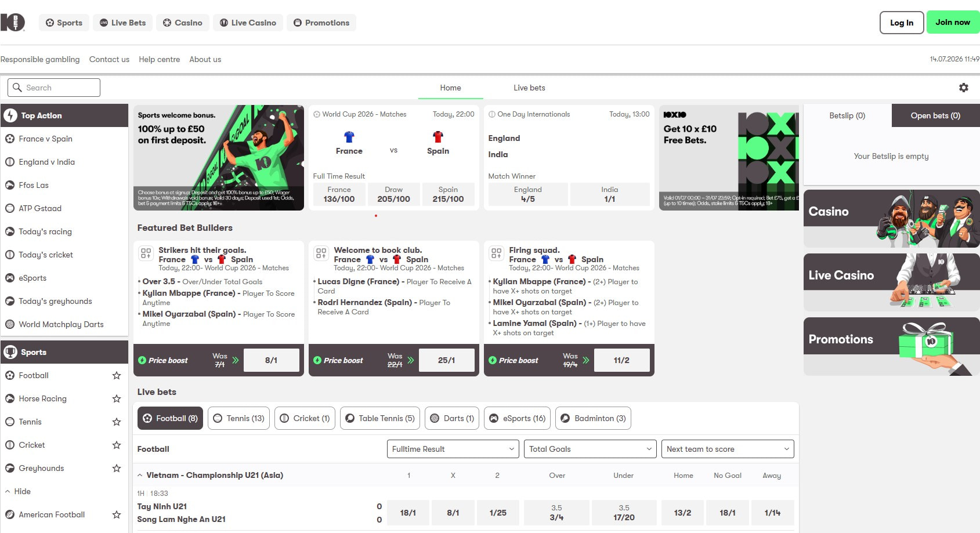Viewport: 980px width, 533px height.
Task: Switch to the Live bets tab
Action: 529,88
